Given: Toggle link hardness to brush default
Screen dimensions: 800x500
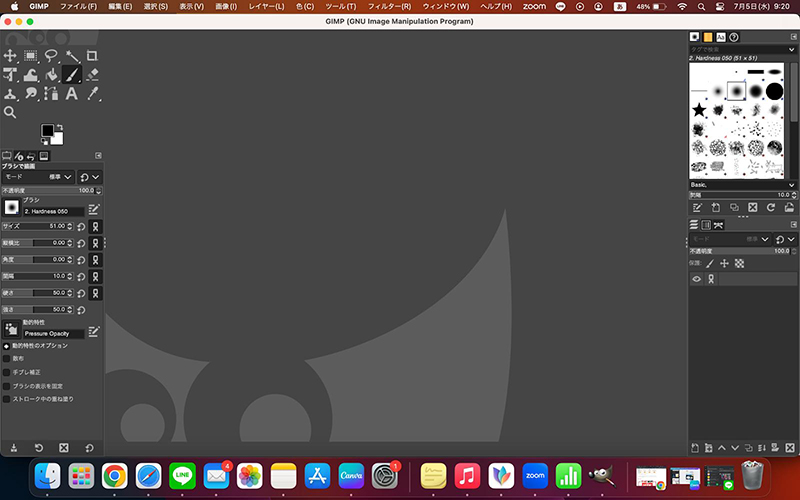Looking at the screenshot, I should click(x=95, y=293).
